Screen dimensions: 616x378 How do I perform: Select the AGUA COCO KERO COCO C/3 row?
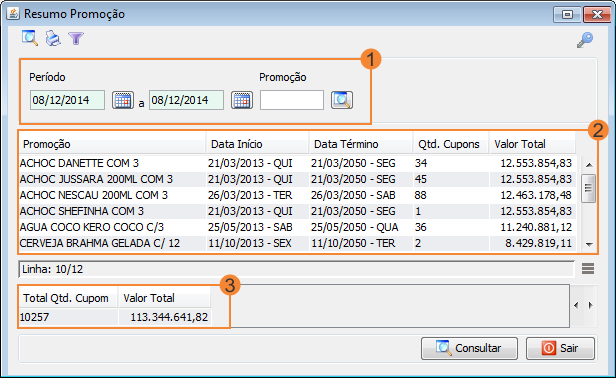point(297,227)
